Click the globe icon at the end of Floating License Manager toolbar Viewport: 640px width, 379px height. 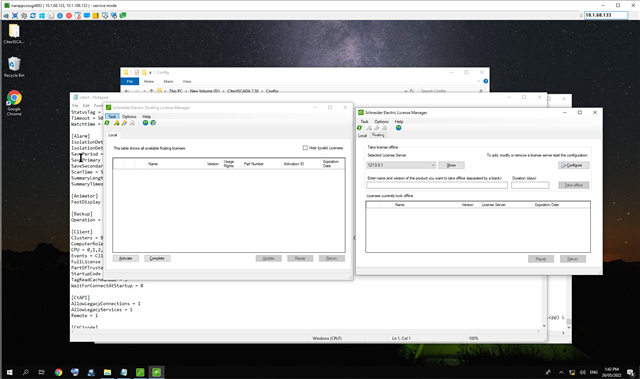[153, 123]
